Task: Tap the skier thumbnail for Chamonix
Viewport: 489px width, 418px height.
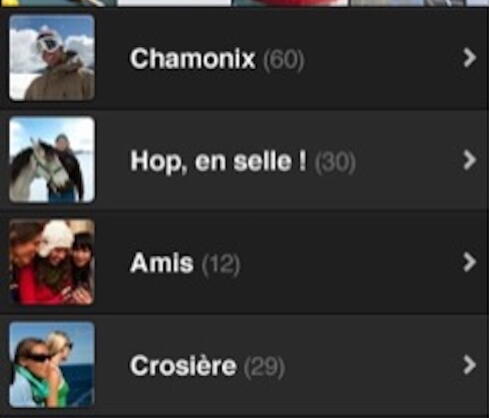Action: (52, 57)
